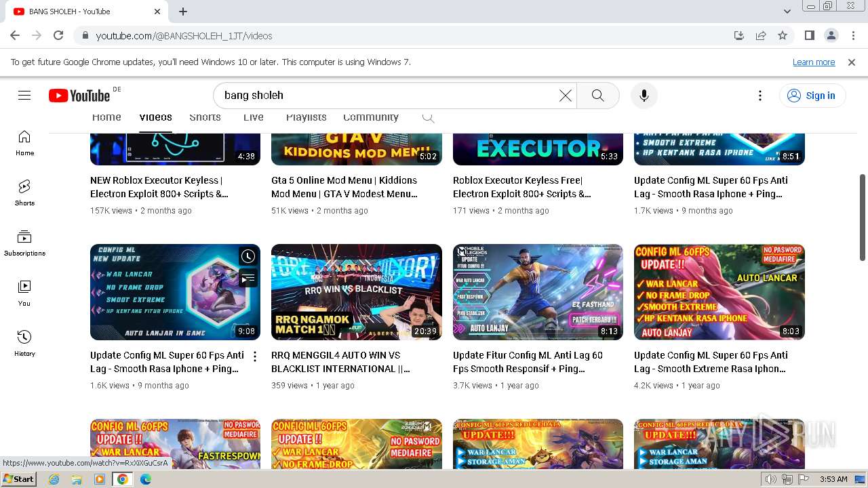Click Add to queue icon on thumbnail
868x488 pixels.
(248, 277)
